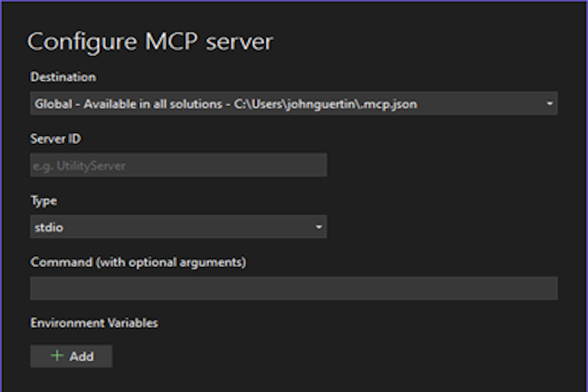Click the Command (with optional arguments) label
The height and width of the screenshot is (392, 588).
tap(138, 263)
